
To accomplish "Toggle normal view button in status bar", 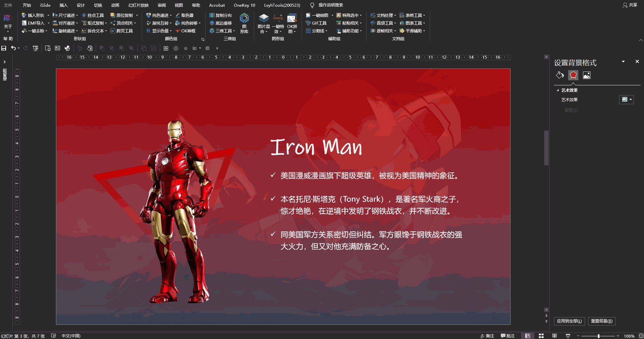I will pos(528,336).
